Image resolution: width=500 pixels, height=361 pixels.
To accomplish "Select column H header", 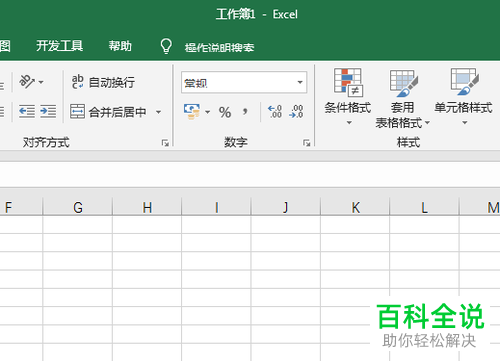I will point(147,207).
